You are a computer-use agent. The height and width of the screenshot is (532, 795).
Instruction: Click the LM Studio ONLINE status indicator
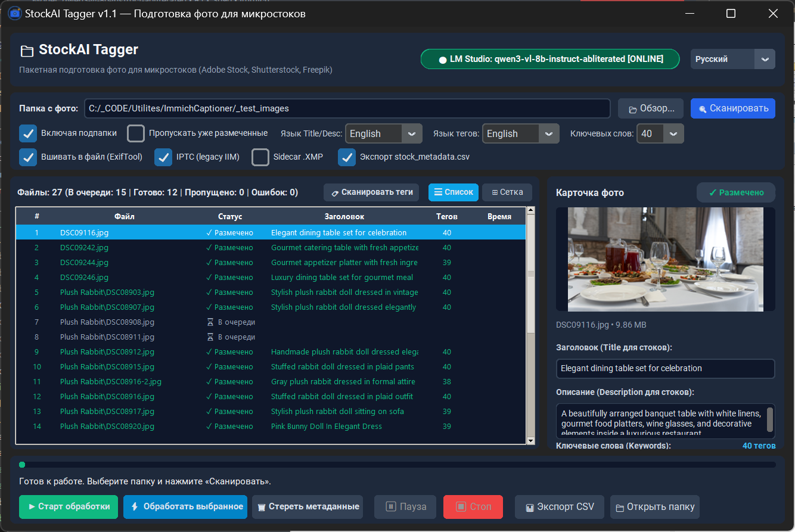(x=550, y=59)
